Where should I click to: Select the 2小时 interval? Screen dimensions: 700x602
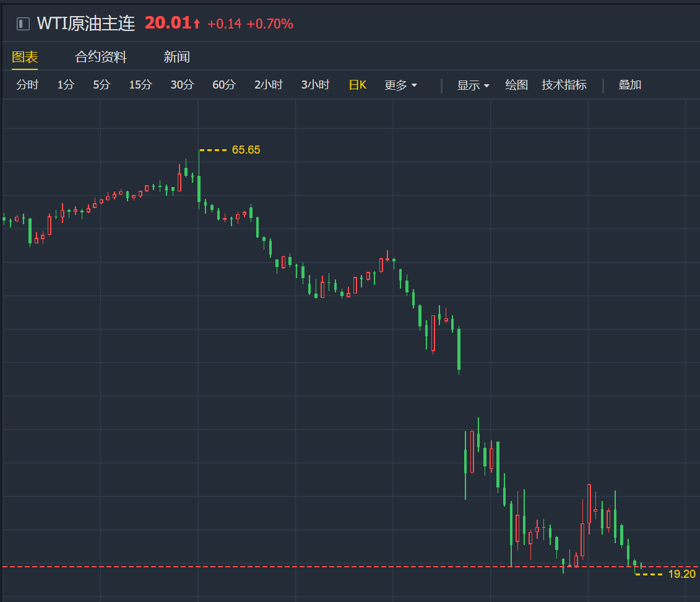(269, 85)
